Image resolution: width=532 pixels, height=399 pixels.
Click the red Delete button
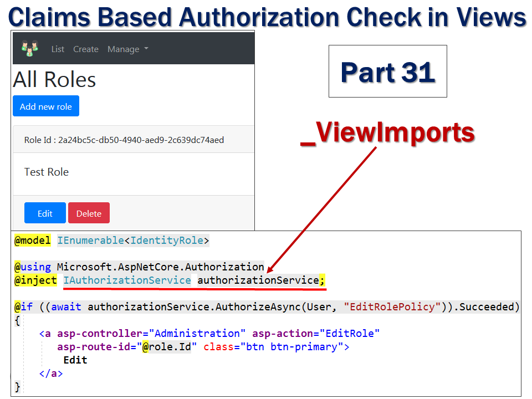89,213
